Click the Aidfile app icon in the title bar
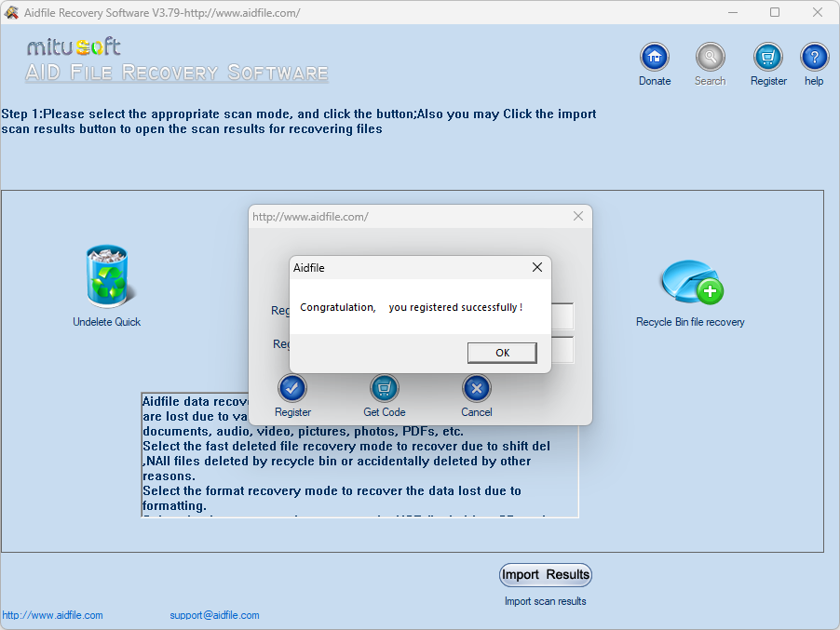840x630 pixels. coord(11,12)
